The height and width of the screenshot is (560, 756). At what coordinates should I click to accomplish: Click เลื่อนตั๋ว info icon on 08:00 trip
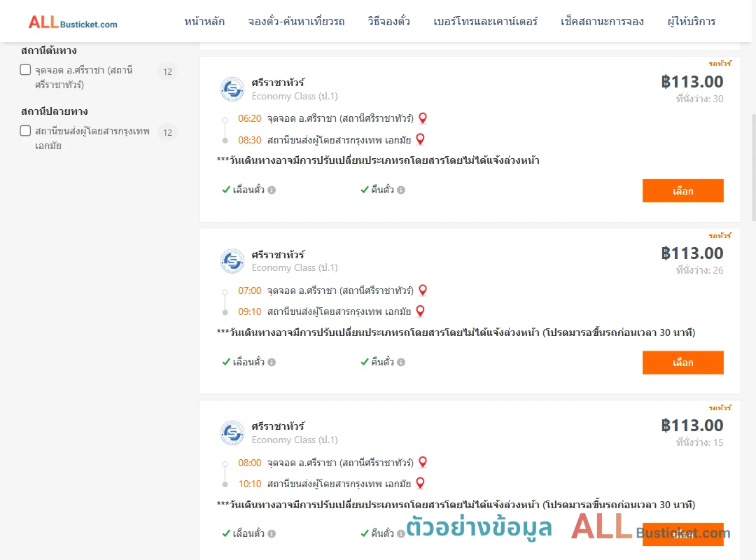point(272,533)
